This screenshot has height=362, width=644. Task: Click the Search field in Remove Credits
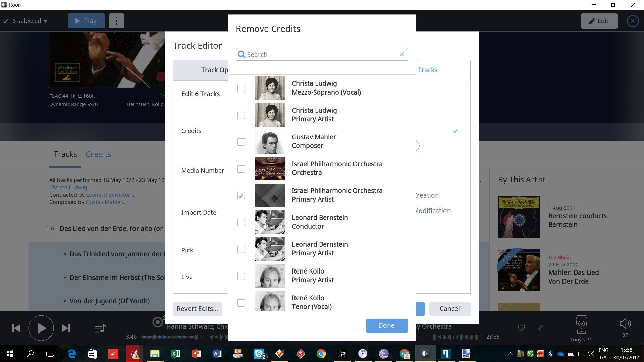[x=322, y=54]
